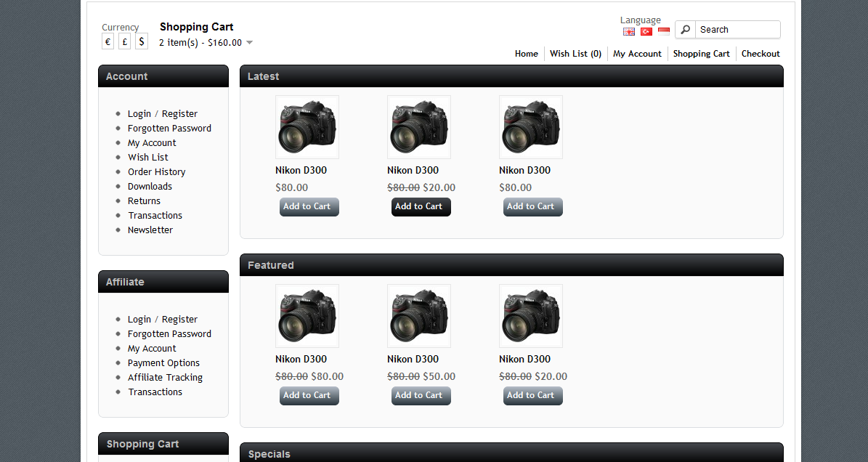
Task: Open Wish List in the Account box
Action: pos(147,157)
